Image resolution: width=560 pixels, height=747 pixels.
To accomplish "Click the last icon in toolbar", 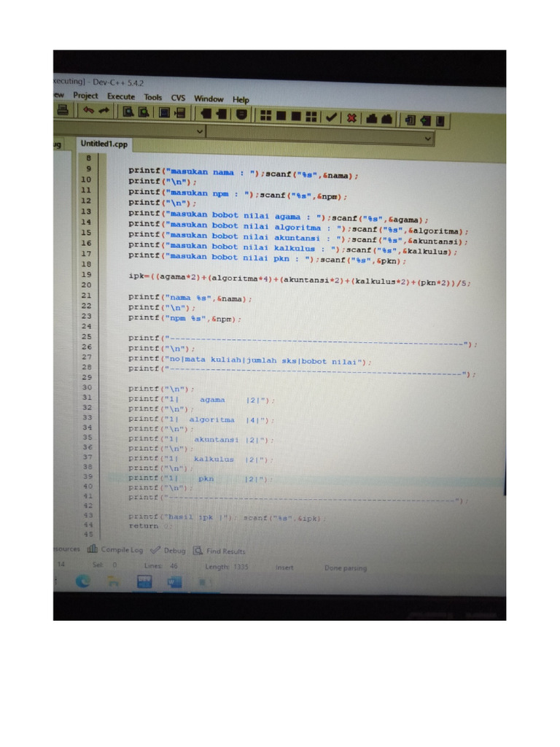I will click(440, 120).
